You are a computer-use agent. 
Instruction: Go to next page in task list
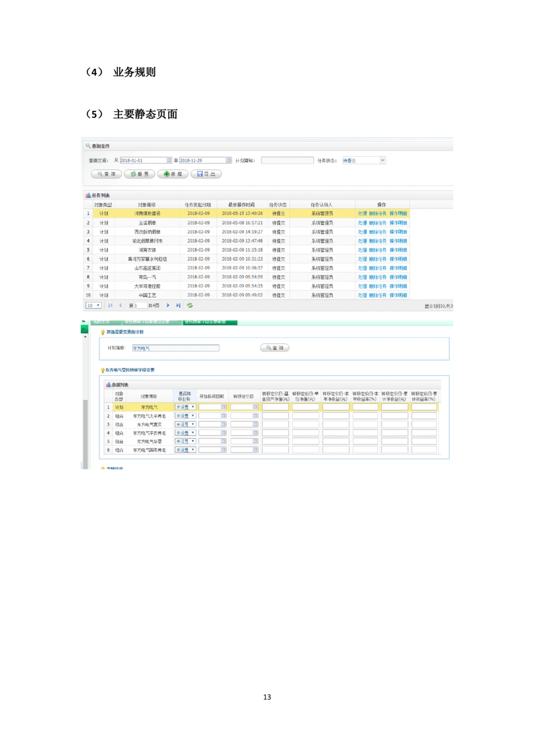168,306
